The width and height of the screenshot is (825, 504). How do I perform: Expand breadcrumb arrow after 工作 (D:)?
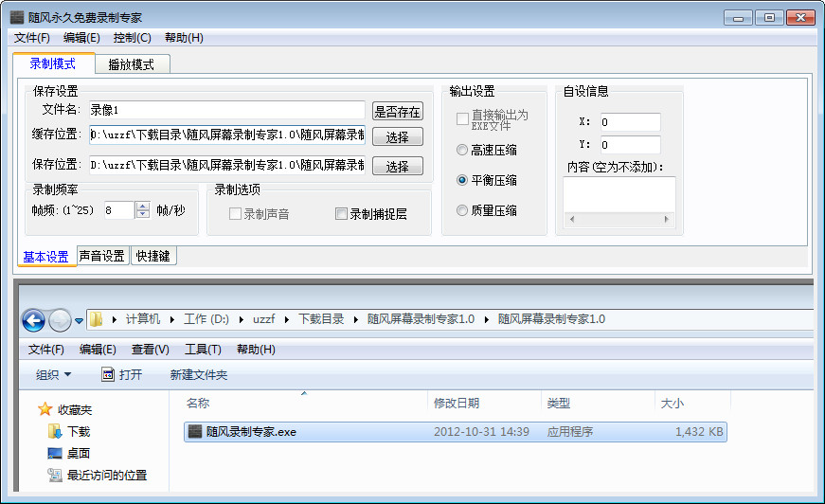point(241,319)
